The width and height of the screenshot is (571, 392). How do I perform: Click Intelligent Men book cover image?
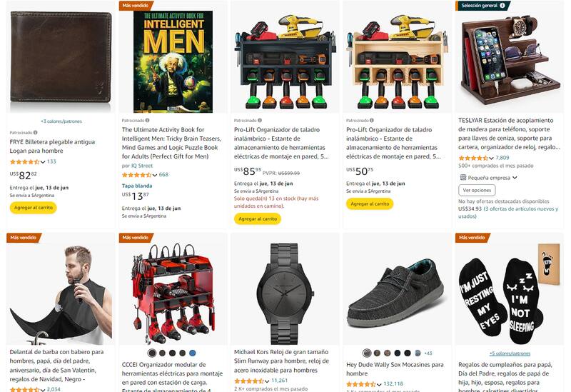coord(173,61)
